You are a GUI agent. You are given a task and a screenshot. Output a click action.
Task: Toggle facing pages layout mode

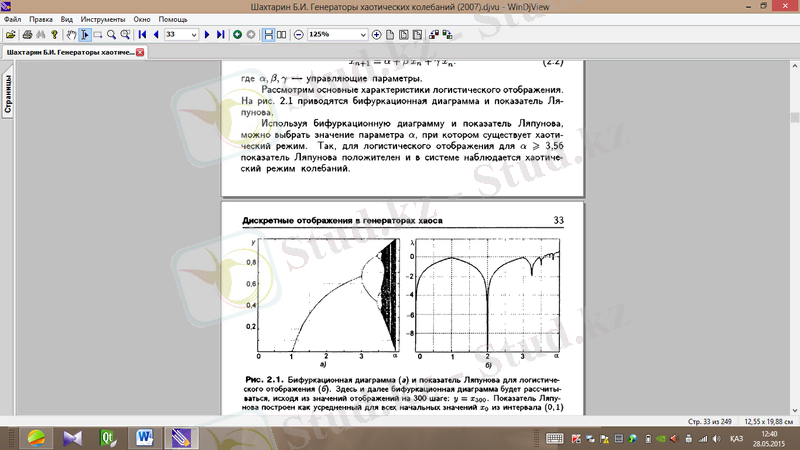click(x=280, y=34)
